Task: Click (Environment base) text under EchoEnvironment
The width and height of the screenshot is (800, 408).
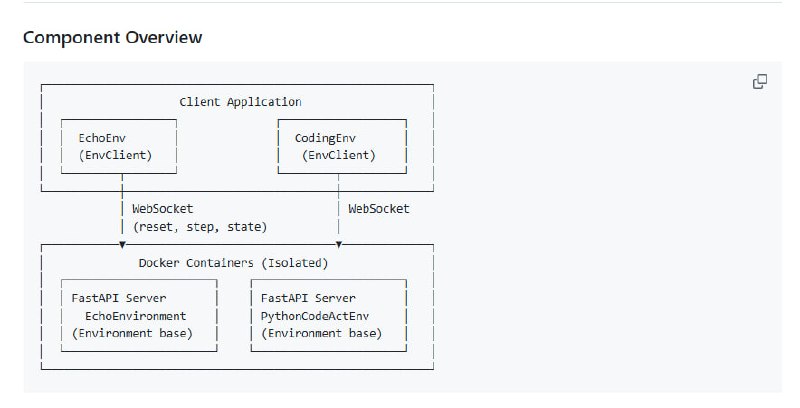Action: coord(132,333)
